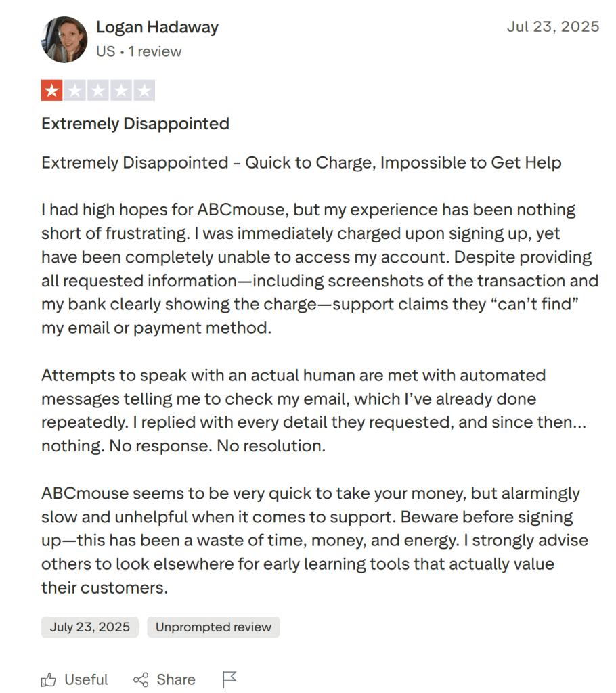Click the first red star
Screen dimensions: 616x693
pos(51,90)
